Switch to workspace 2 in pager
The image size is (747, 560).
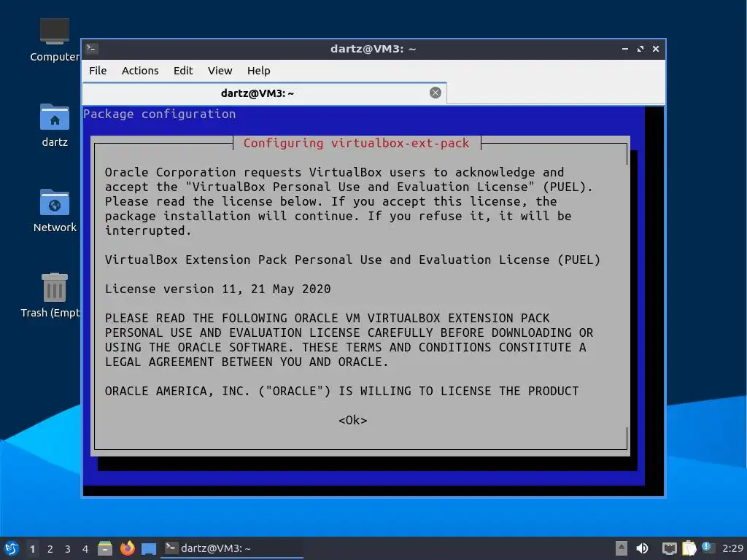(x=50, y=548)
